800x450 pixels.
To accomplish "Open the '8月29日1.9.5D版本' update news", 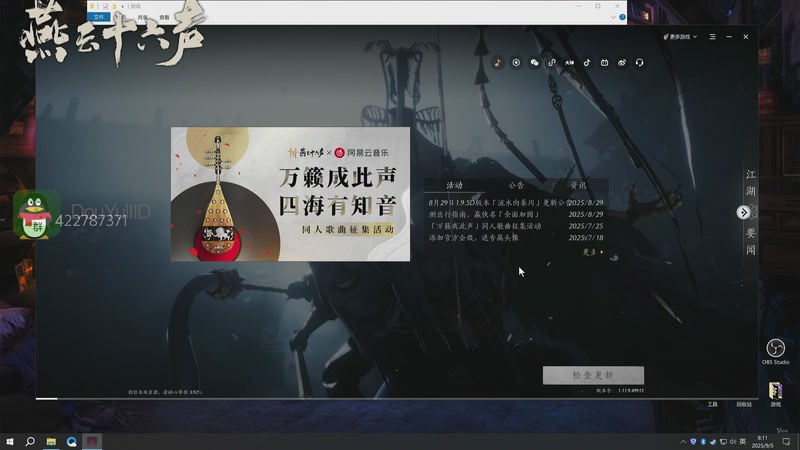I will [x=516, y=203].
